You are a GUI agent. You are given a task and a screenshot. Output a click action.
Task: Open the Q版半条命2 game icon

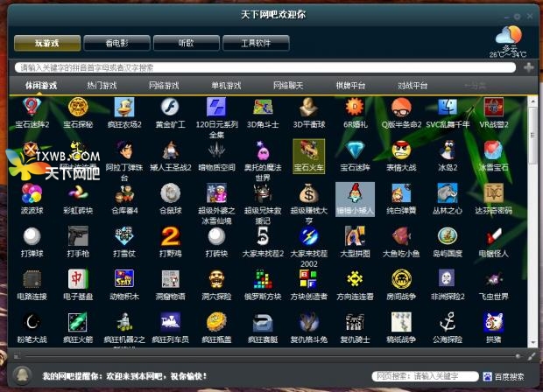point(401,108)
